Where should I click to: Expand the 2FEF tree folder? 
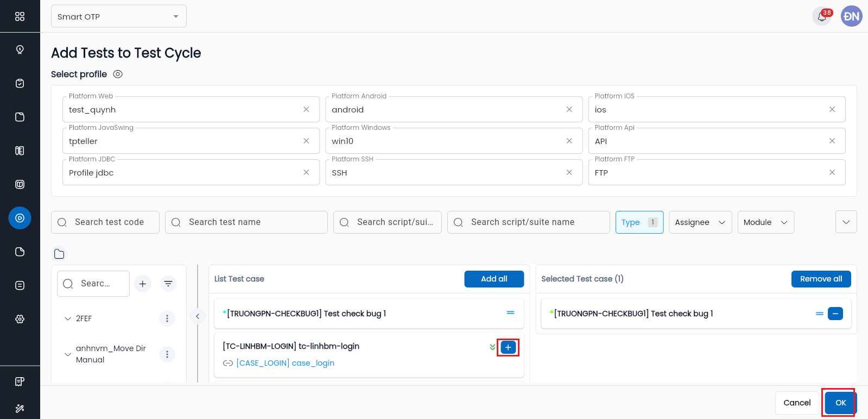[x=68, y=318]
